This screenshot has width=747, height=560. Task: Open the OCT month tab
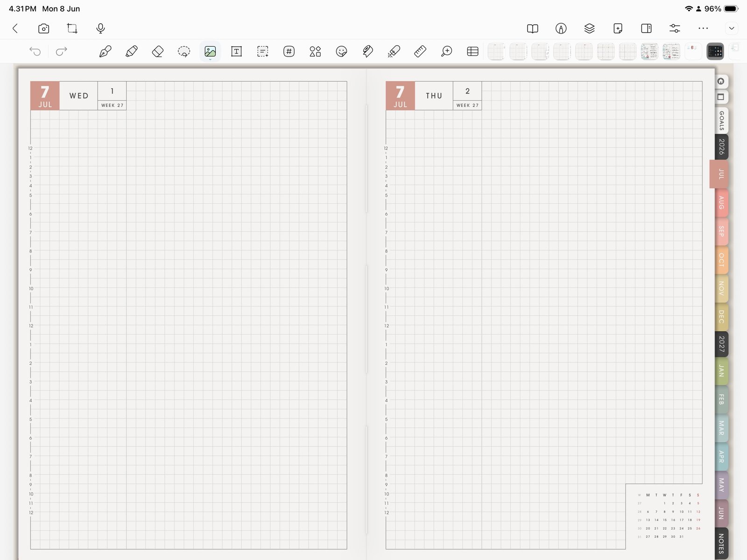(721, 260)
